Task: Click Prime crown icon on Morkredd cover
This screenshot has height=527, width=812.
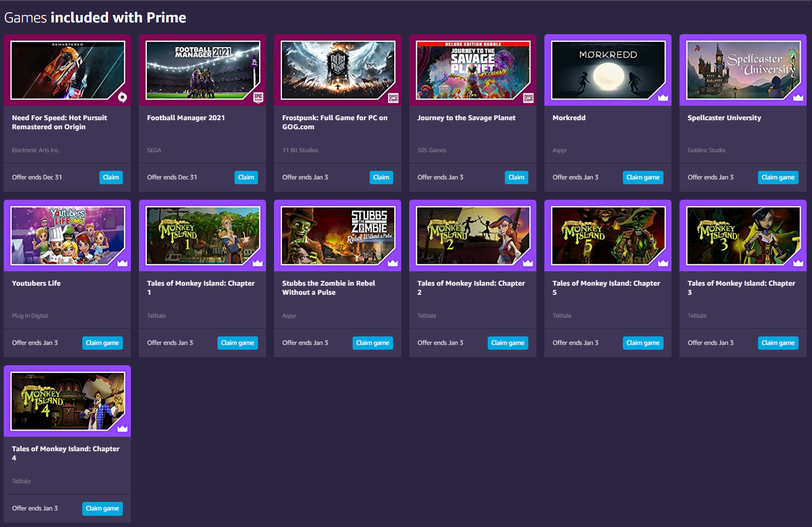Action: point(663,97)
